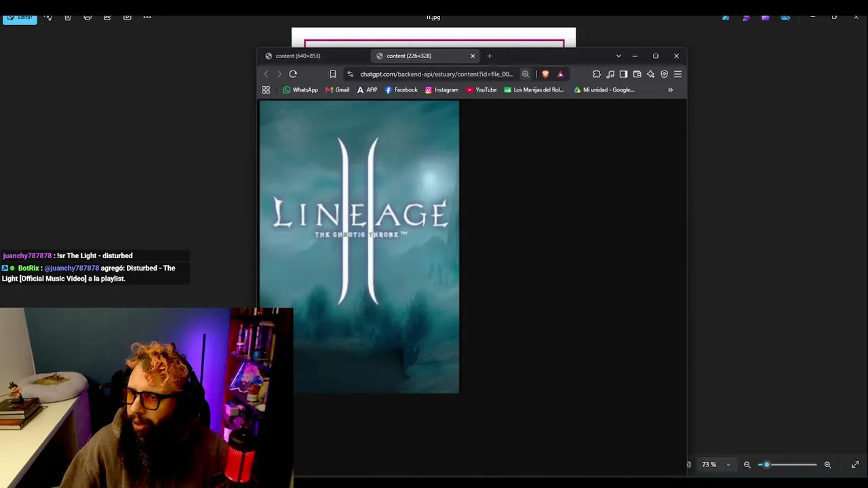
Task: Toggle the browser sidebar panel
Action: tap(624, 74)
